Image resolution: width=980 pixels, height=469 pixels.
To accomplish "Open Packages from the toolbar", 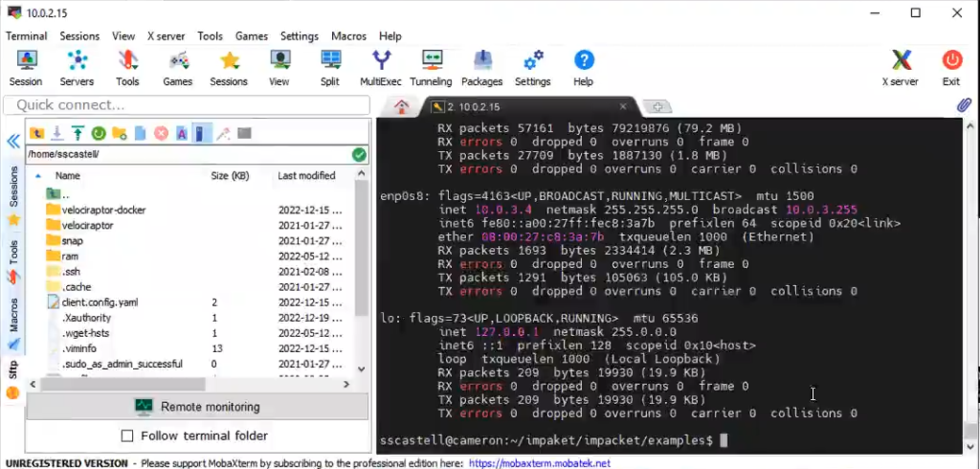I will pyautogui.click(x=482, y=68).
